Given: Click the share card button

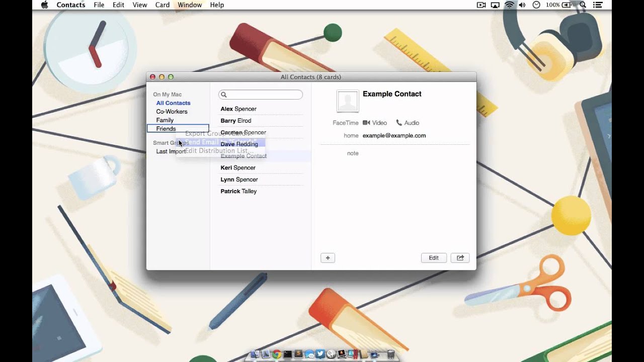Looking at the screenshot, I should coord(460,258).
